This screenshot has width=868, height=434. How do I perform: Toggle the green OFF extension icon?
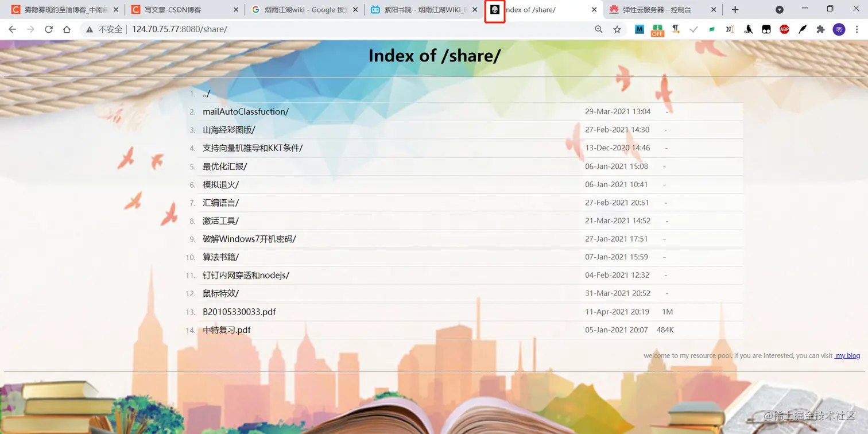coord(657,30)
